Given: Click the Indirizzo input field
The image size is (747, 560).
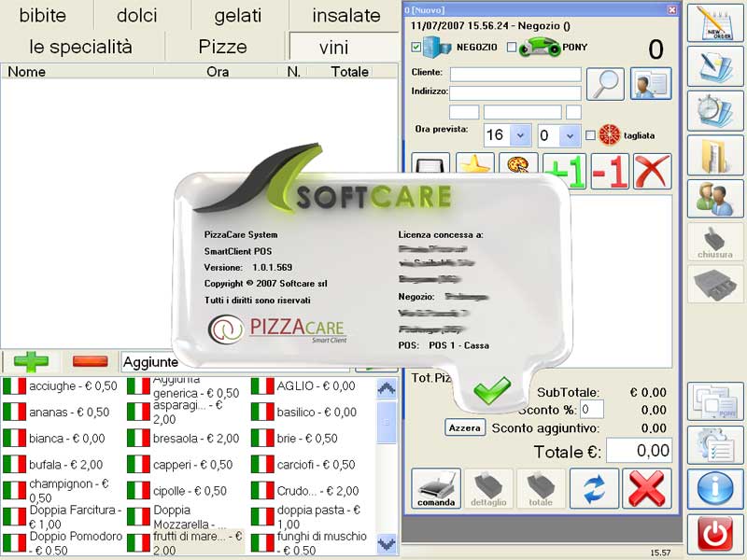Looking at the screenshot, I should (515, 92).
